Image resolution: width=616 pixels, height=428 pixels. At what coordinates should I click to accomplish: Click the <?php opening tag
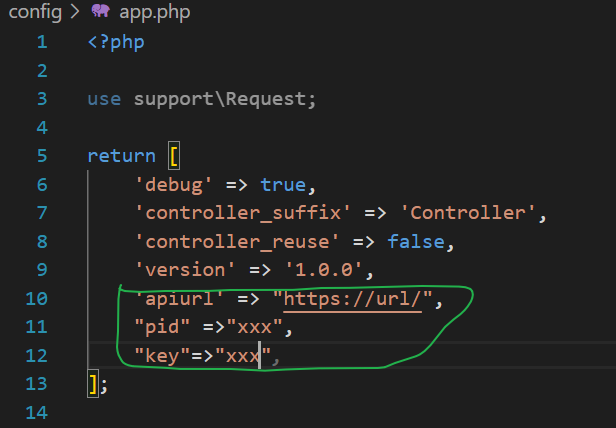click(x=116, y=42)
